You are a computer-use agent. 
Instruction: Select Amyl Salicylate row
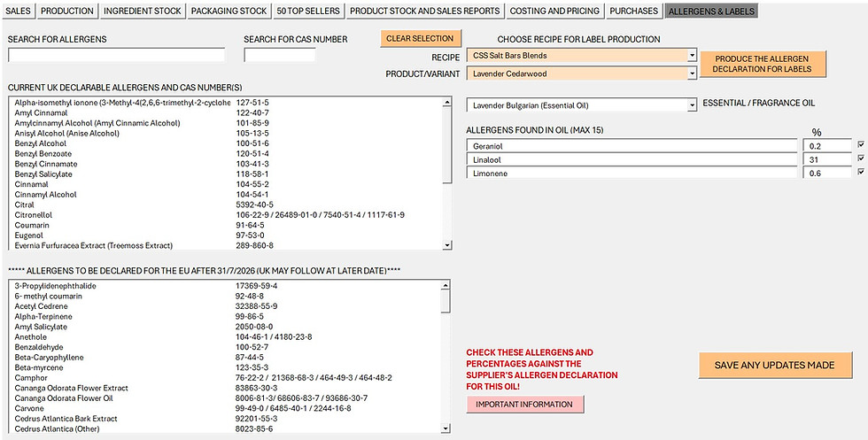click(x=225, y=327)
